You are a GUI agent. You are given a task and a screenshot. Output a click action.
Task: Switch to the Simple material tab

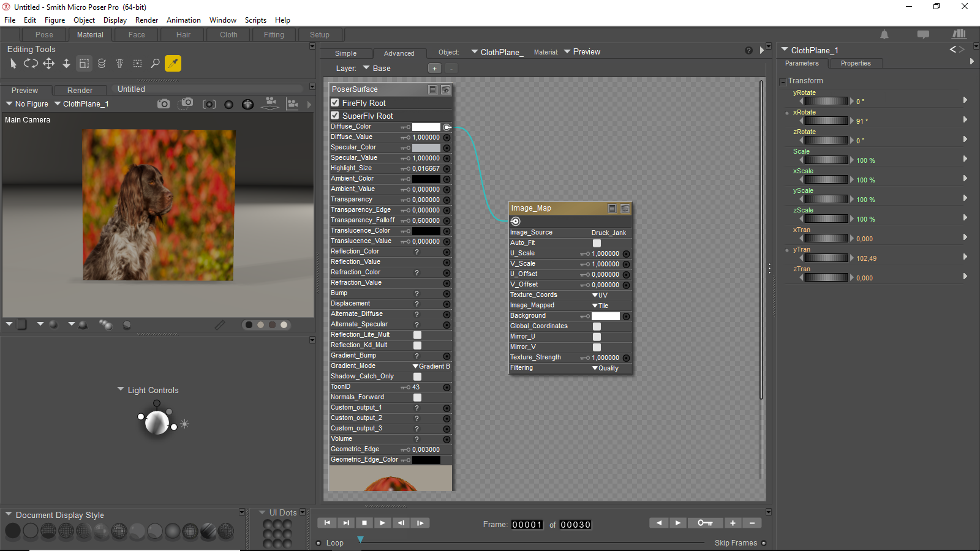[x=345, y=53]
